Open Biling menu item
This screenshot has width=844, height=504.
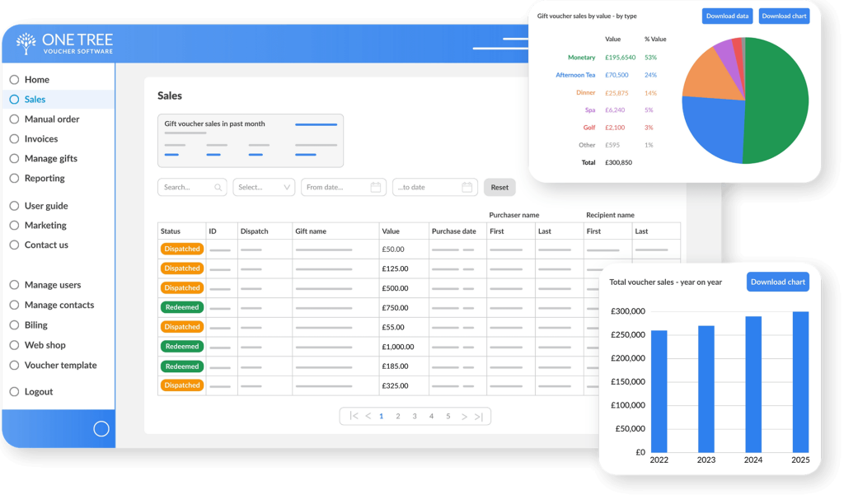[x=36, y=325]
